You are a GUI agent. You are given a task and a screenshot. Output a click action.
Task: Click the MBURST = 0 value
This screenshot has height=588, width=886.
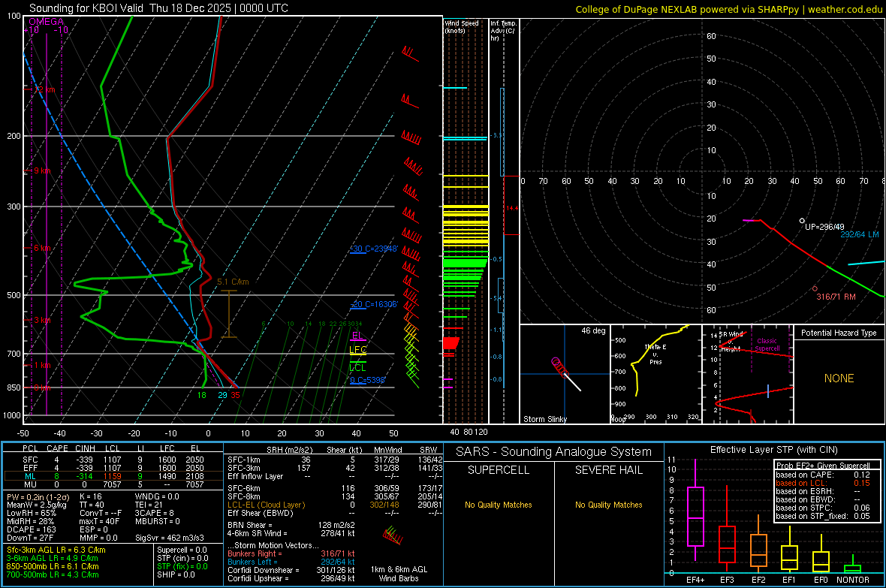(158, 521)
